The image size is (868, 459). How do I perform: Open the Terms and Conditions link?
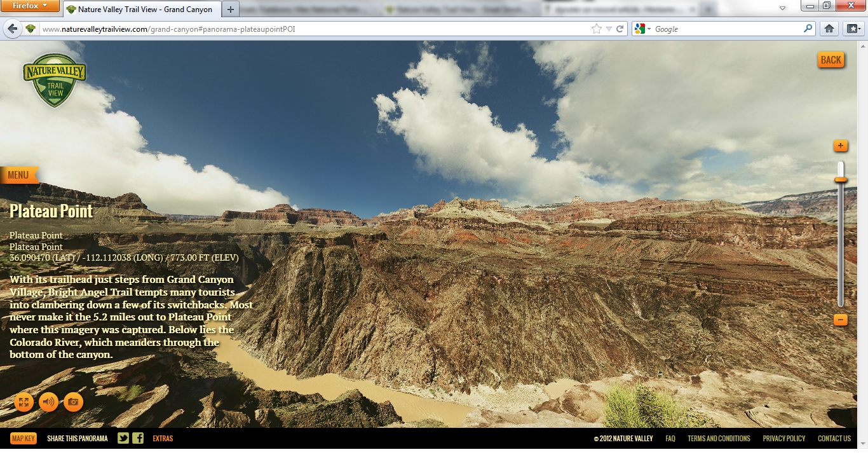(719, 438)
